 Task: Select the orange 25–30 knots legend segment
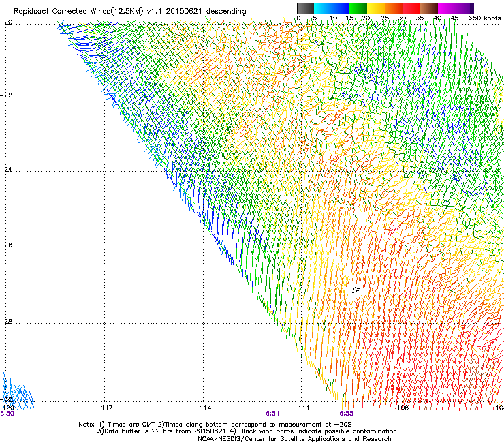coord(394,8)
